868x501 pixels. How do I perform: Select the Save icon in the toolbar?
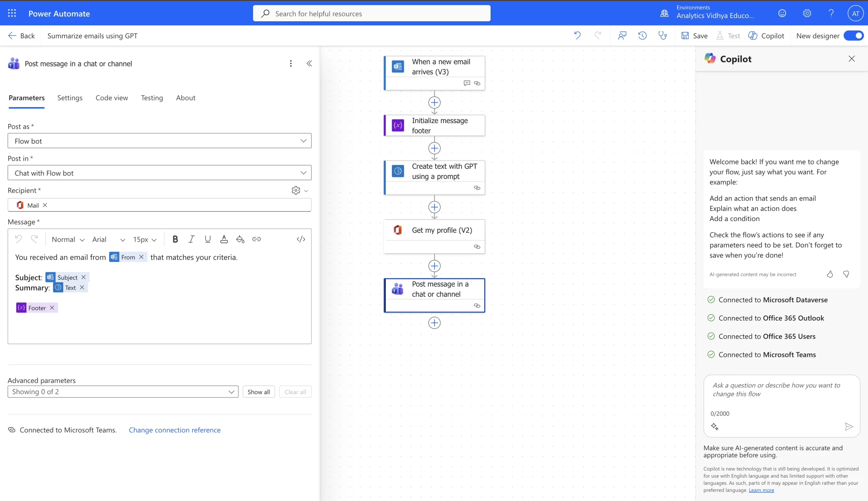click(685, 36)
